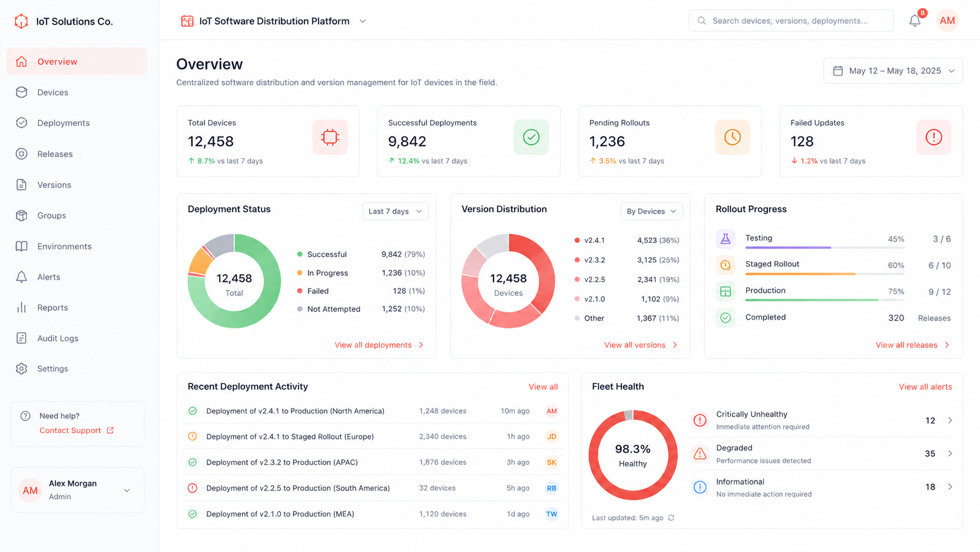Click the Total Devices chip icon
This screenshot has height=552, width=980.
tap(330, 137)
